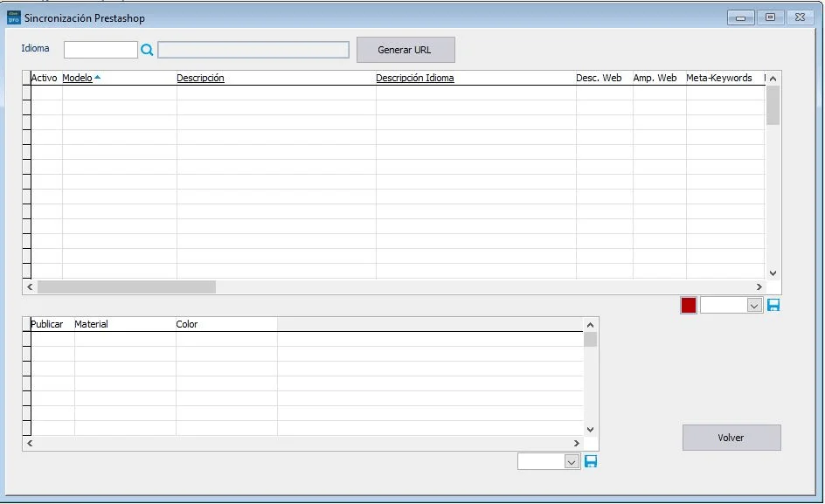
Task: Click the down arrow of the Modelo grid scrollbar
Action: (x=773, y=273)
